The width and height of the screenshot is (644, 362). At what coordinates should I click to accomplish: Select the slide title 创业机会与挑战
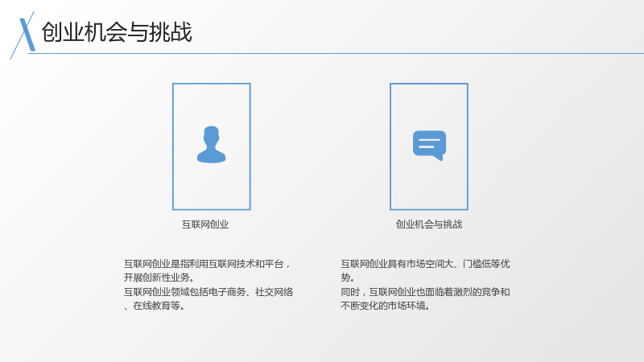pyautogui.click(x=117, y=32)
